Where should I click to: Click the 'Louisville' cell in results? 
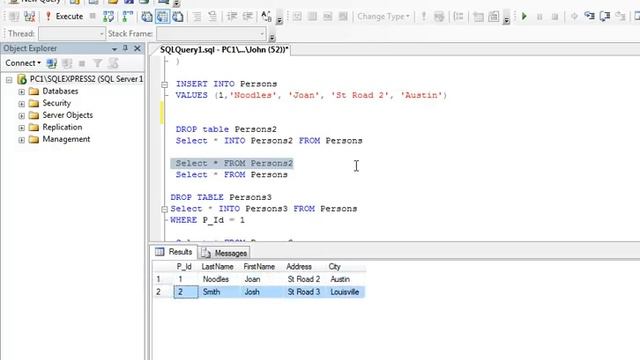tap(345, 292)
